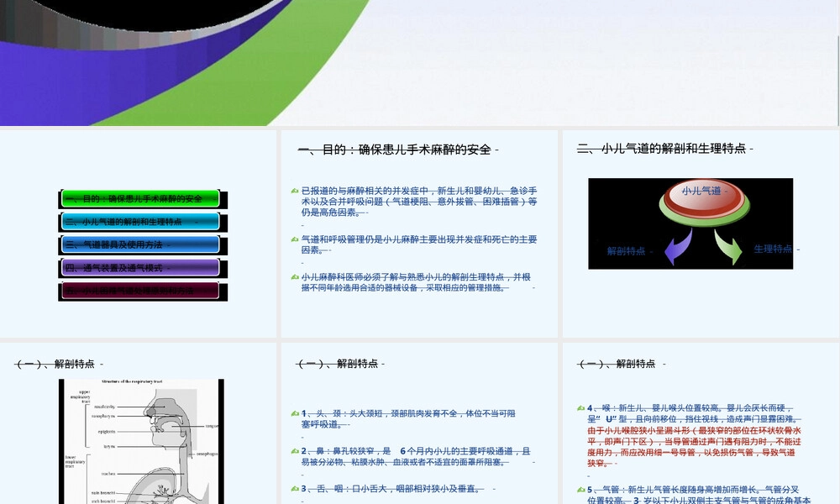Select red paragraph '由于小儿喉腔狭小呈漏斗形'
Image resolution: width=840 pixels, height=504 pixels.
click(x=694, y=447)
